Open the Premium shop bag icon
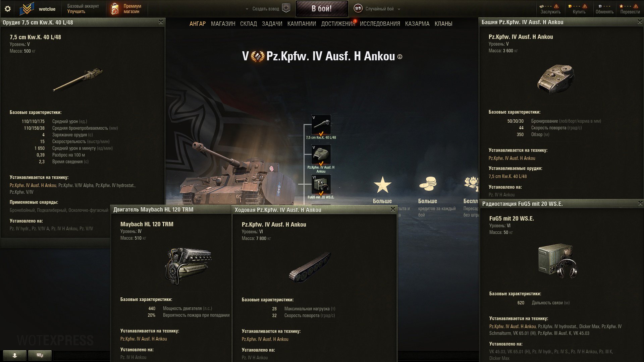Image resolution: width=644 pixels, height=362 pixels. (x=115, y=9)
